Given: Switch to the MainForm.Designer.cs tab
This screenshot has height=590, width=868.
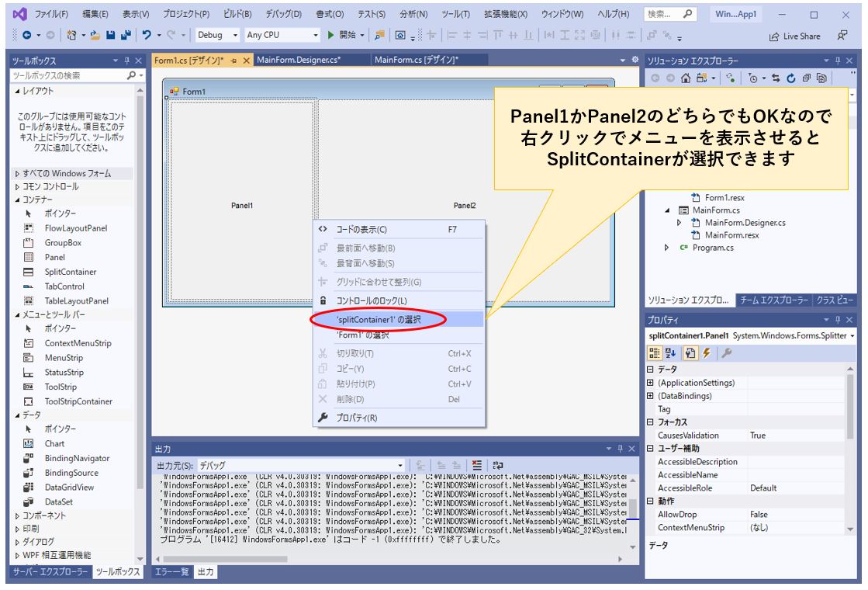Looking at the screenshot, I should (299, 60).
